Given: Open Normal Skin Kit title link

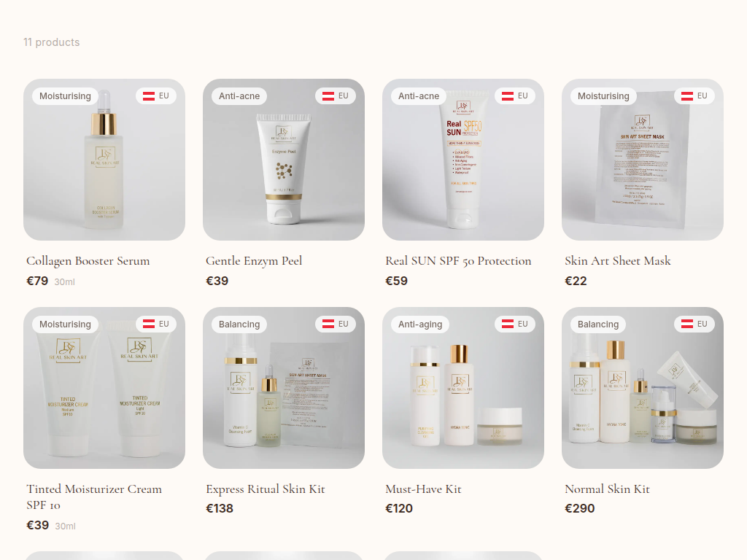Looking at the screenshot, I should (x=608, y=489).
